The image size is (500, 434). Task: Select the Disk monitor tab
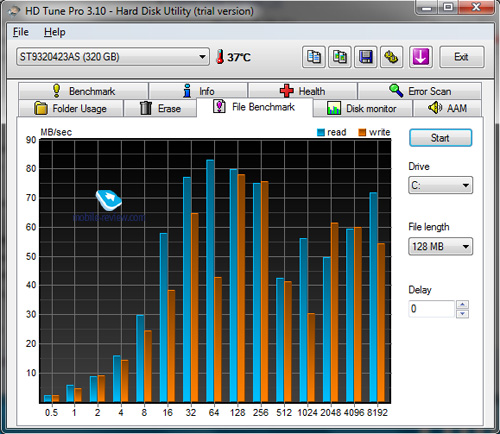362,108
